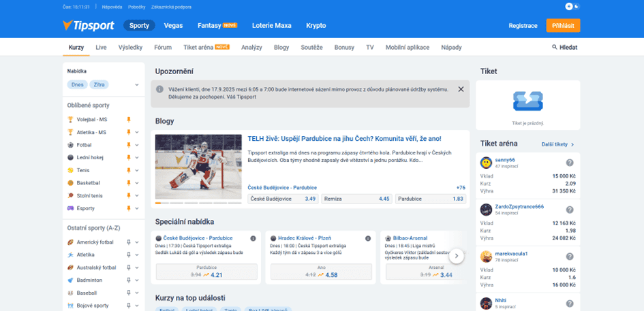Filter offer by Zítra
The width and height of the screenshot is (644, 311).
point(99,85)
